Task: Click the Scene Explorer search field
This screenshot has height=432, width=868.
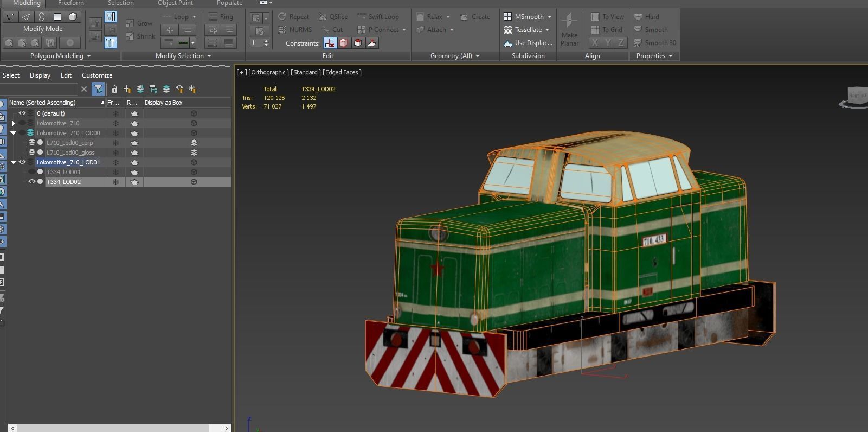Action: [x=39, y=89]
